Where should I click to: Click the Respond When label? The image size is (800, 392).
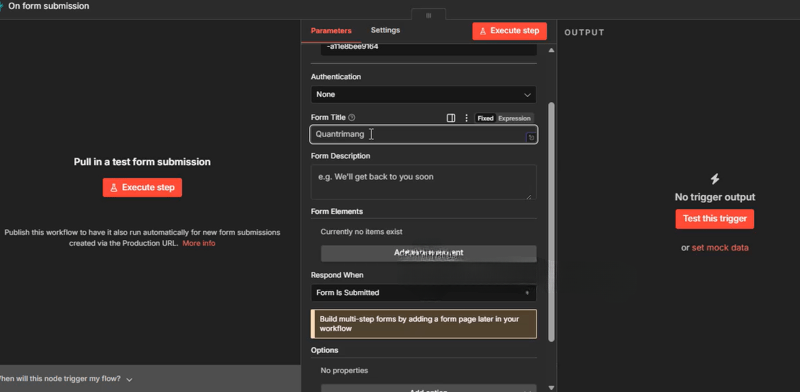(x=337, y=275)
